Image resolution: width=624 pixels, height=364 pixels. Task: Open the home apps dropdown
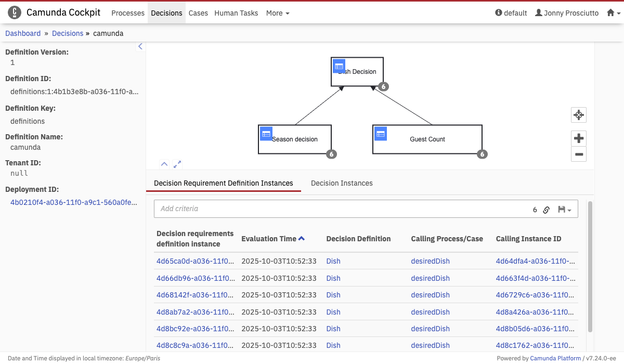point(614,13)
